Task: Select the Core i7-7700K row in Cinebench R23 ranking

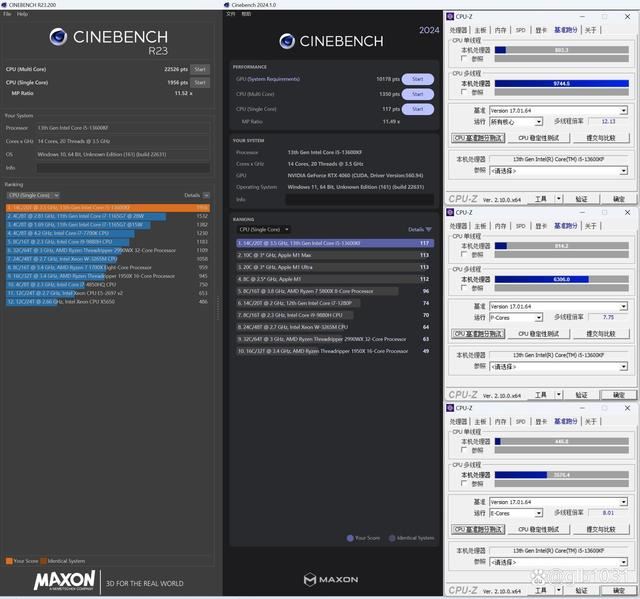Action: point(108,233)
